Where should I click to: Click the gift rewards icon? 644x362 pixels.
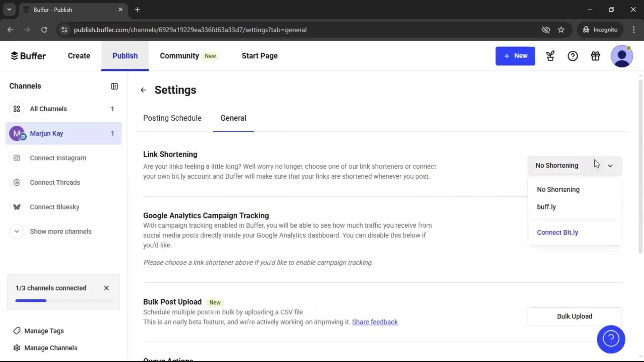pos(595,56)
